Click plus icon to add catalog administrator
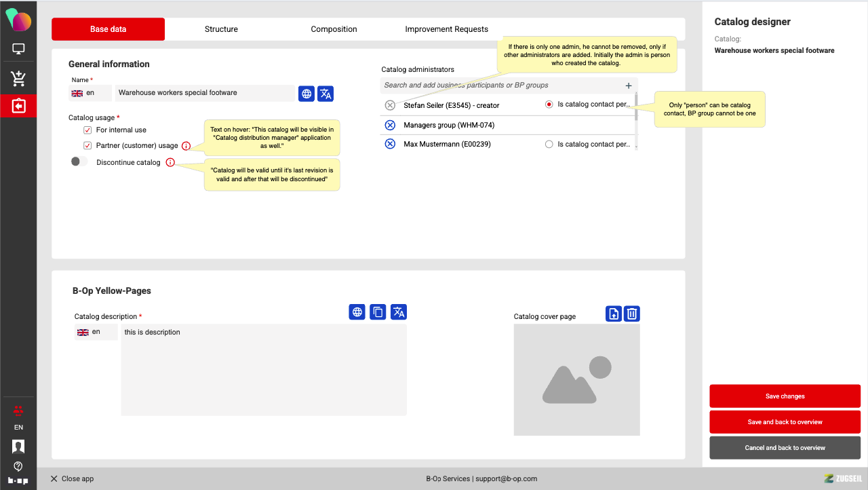Image resolution: width=868 pixels, height=490 pixels. 629,86
